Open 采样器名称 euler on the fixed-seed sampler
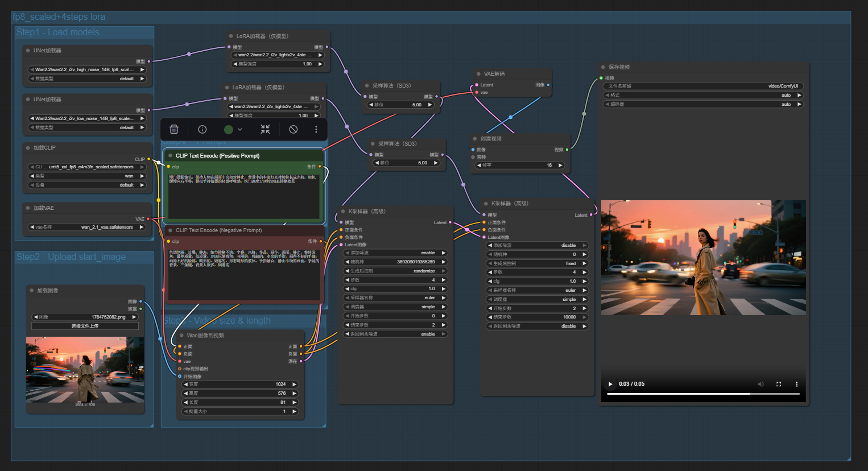The height and width of the screenshot is (471, 868). pos(537,291)
